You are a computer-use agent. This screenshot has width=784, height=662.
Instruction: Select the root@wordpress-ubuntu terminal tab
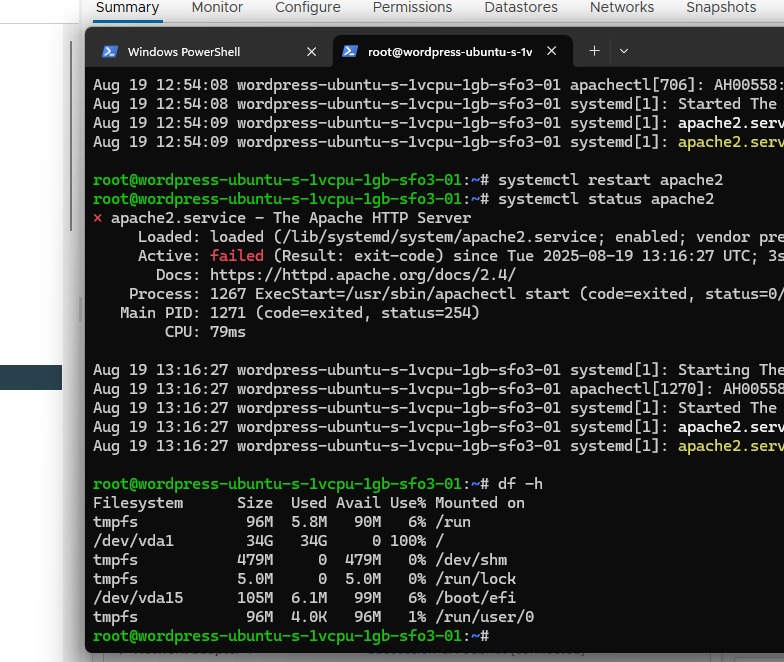452,51
